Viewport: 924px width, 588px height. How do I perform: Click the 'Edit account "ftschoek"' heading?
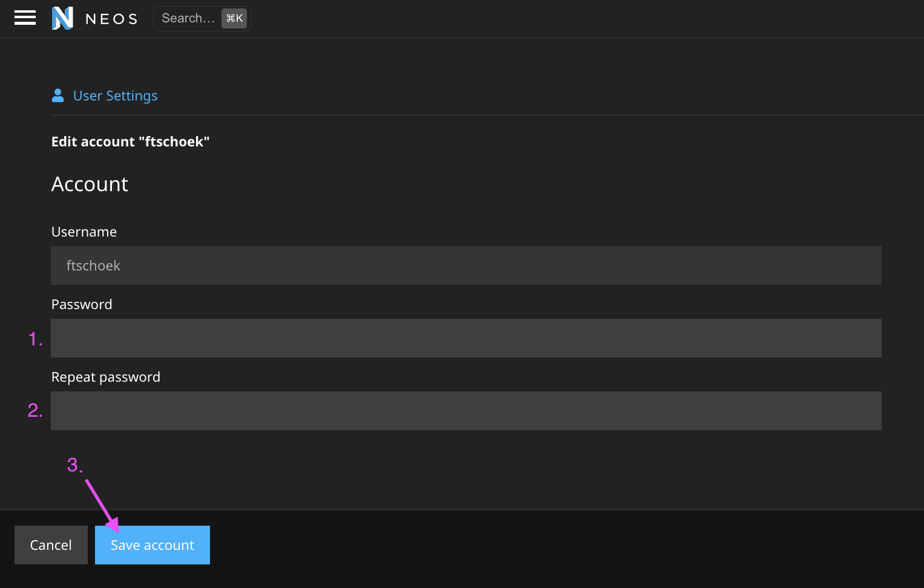click(x=130, y=142)
